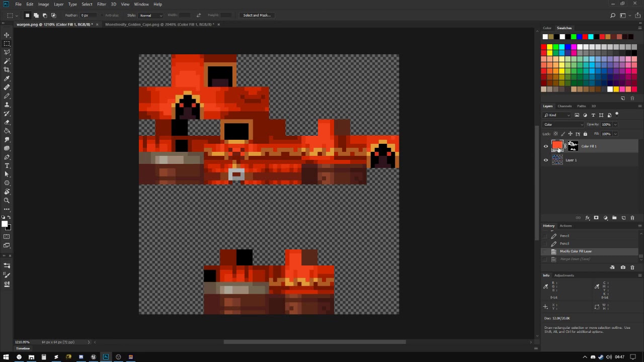Hide the Color Fill 1 layer
This screenshot has height=362, width=644.
coord(546,146)
